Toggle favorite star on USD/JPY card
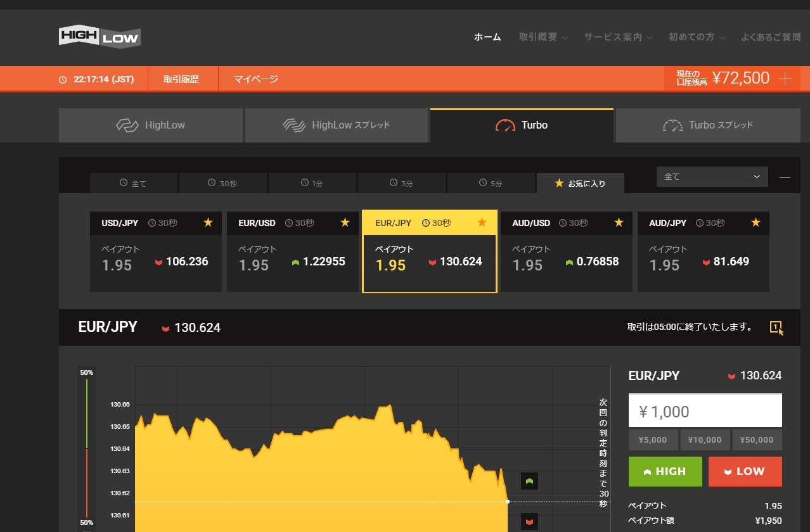Viewport: 810px width, 532px height. 208,222
